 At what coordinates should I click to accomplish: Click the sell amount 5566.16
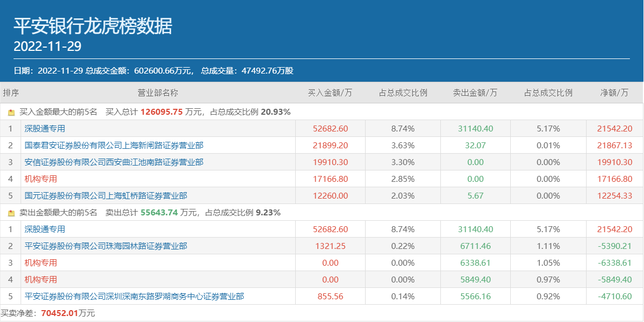point(476,296)
